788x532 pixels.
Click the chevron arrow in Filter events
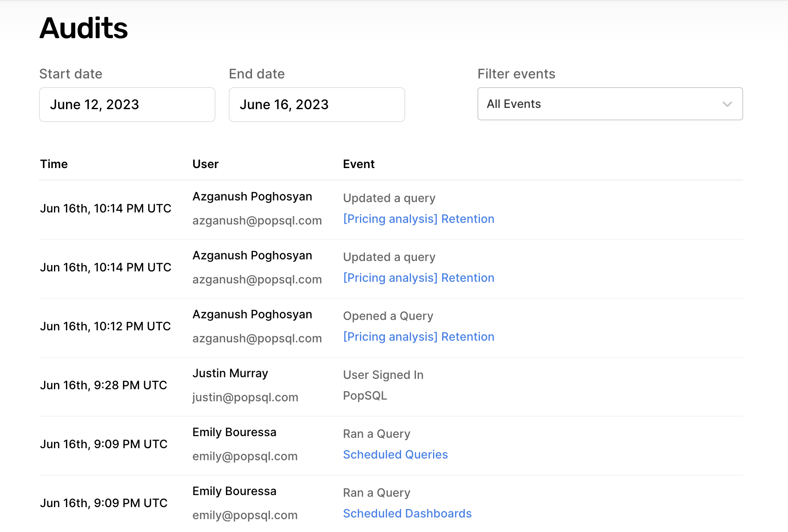pyautogui.click(x=727, y=104)
